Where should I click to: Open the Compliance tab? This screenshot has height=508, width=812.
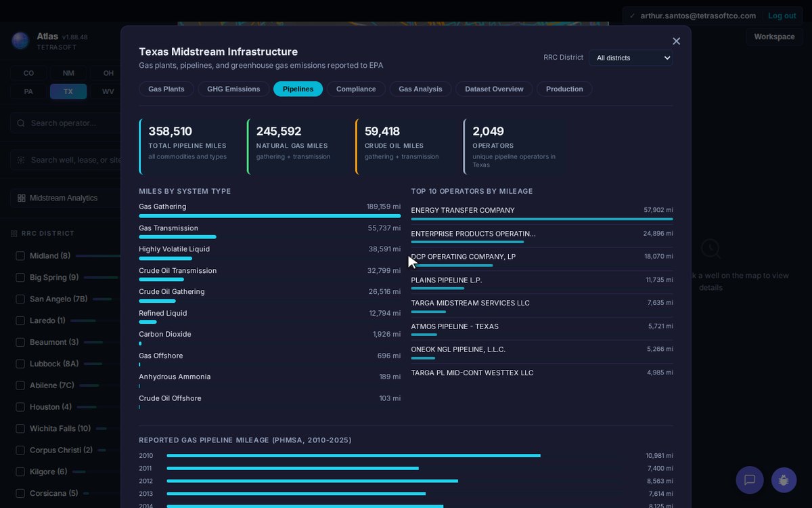pos(356,89)
